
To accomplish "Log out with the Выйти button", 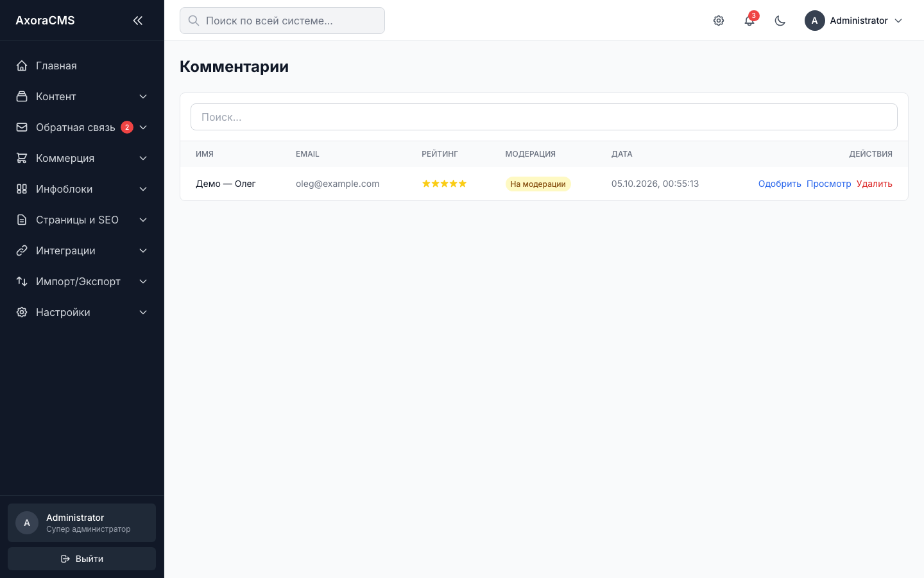I will [82, 559].
